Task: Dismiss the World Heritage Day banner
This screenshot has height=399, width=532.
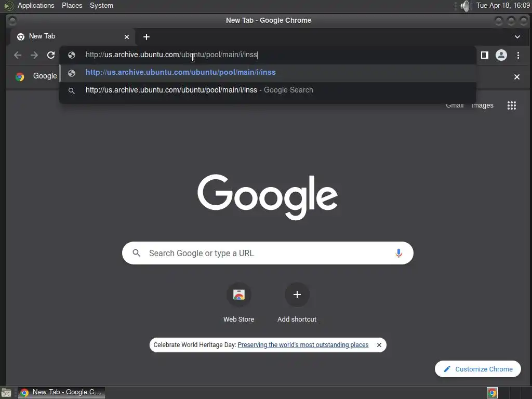Action: (x=379, y=345)
